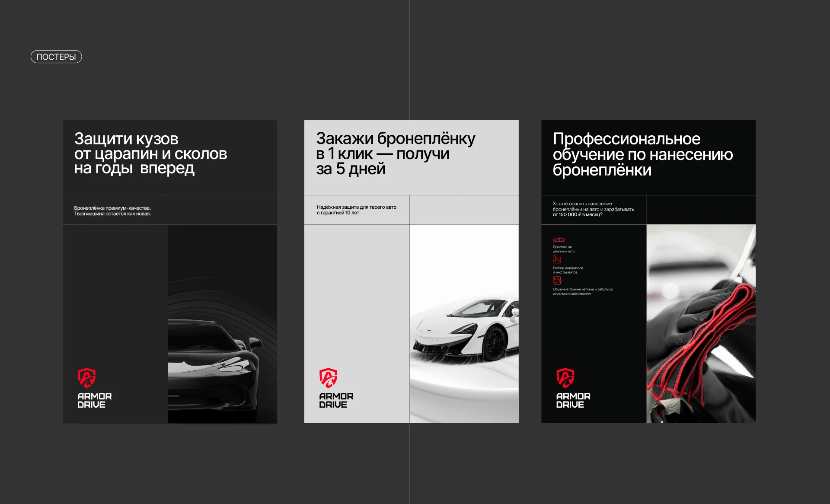Click shield logo on the light-gray poster
The height and width of the screenshot is (504, 830).
328,377
